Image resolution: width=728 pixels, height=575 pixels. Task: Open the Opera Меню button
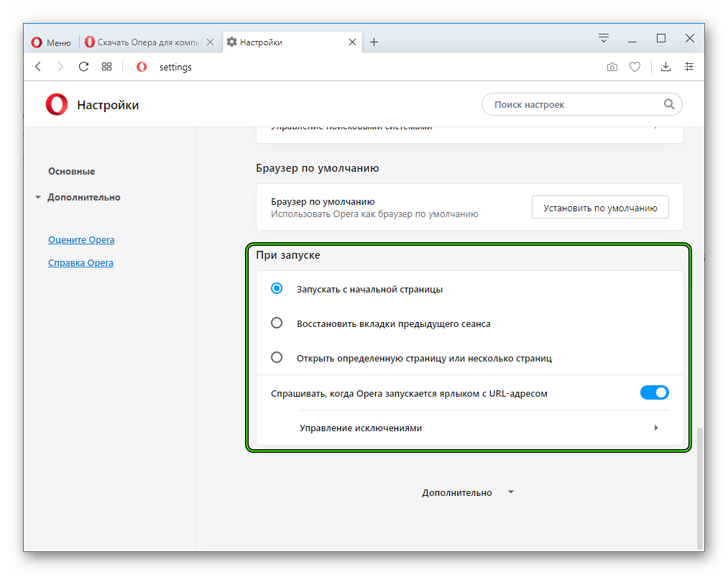51,42
